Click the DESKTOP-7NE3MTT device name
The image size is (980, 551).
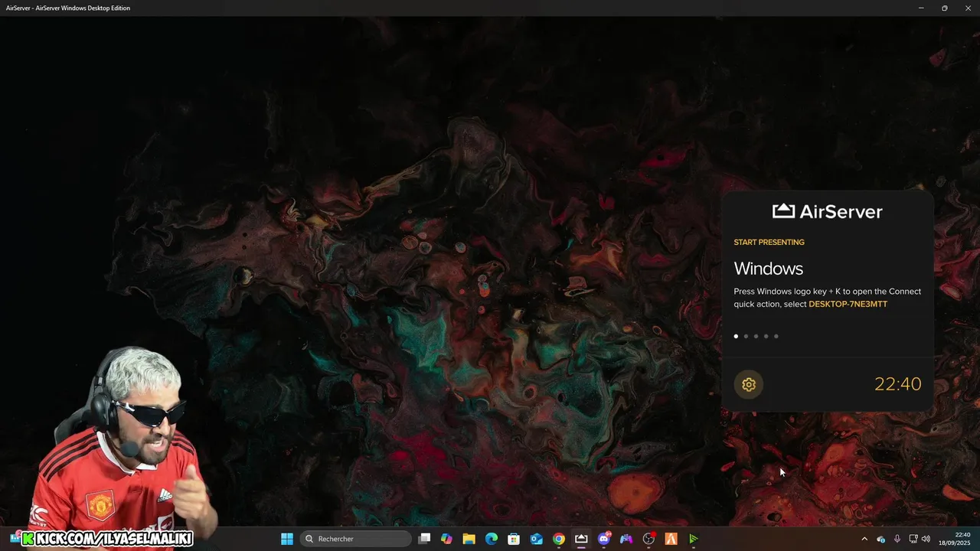[848, 304]
